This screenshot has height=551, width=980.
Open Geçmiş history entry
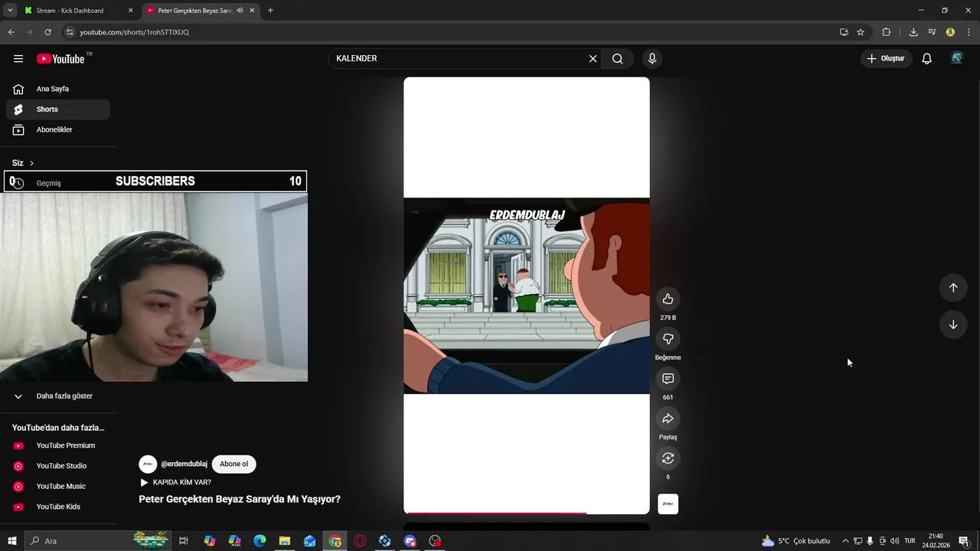pos(48,184)
